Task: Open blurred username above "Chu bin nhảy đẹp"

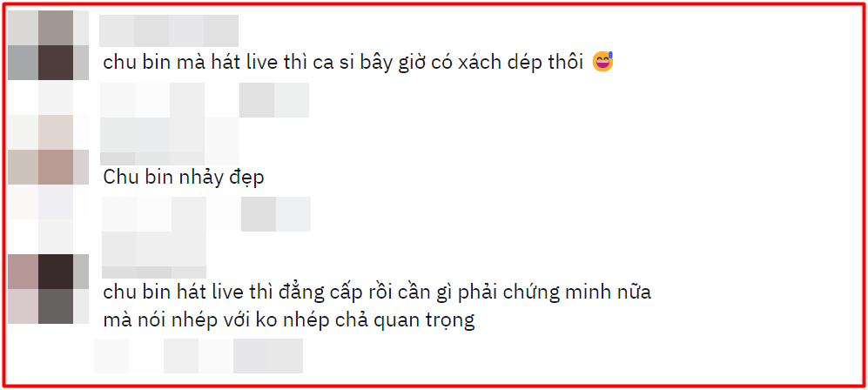Action: pyautogui.click(x=170, y=141)
